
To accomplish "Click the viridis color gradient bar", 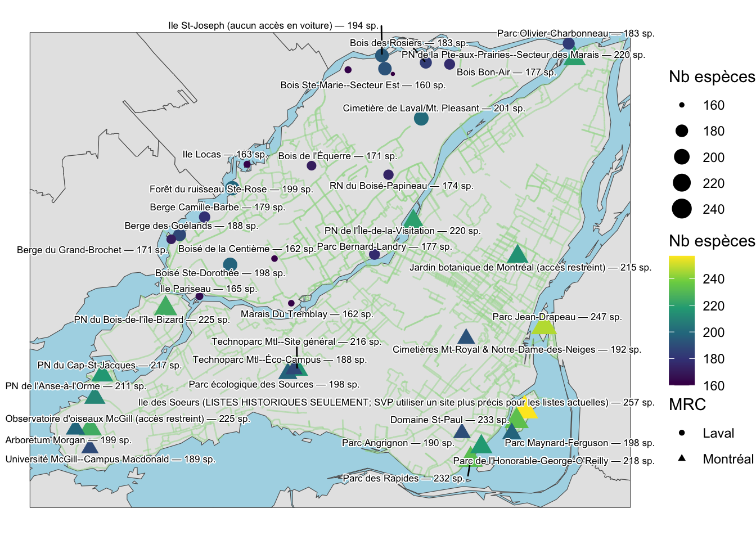I will pos(682,321).
